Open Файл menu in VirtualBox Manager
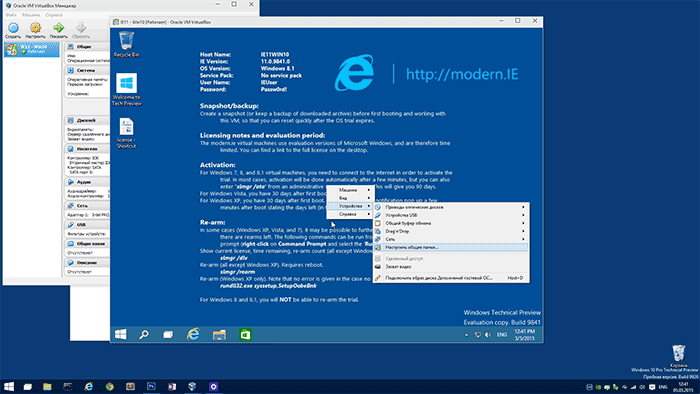The height and width of the screenshot is (394, 700). click(11, 15)
